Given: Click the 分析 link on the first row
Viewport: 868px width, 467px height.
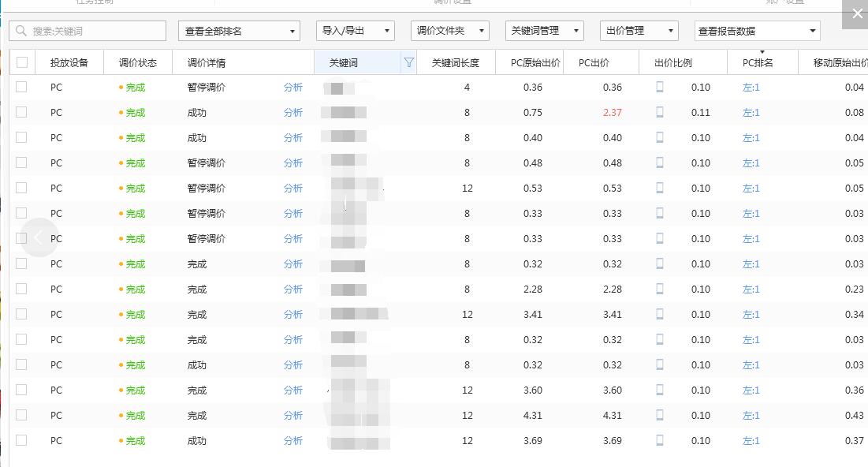Looking at the screenshot, I should (292, 87).
